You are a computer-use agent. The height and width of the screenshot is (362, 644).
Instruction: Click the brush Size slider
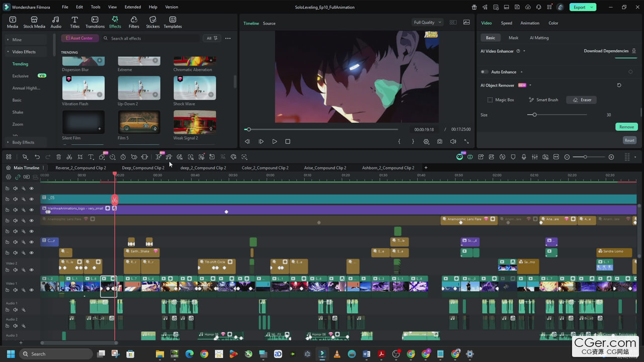tap(557, 115)
